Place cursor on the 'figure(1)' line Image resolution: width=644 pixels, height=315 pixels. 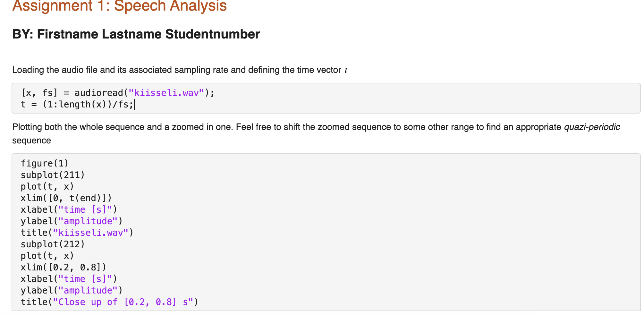(45, 164)
